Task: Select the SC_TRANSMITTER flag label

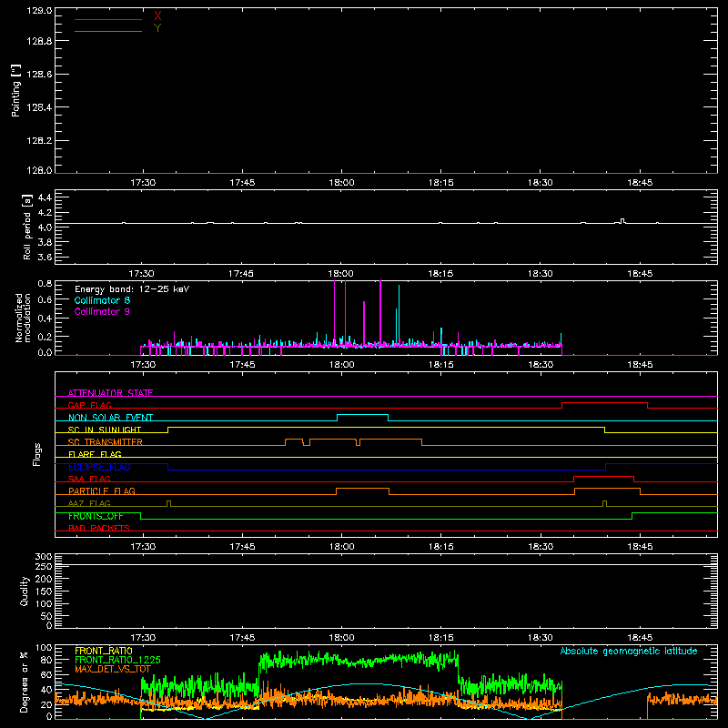Action: [x=105, y=442]
